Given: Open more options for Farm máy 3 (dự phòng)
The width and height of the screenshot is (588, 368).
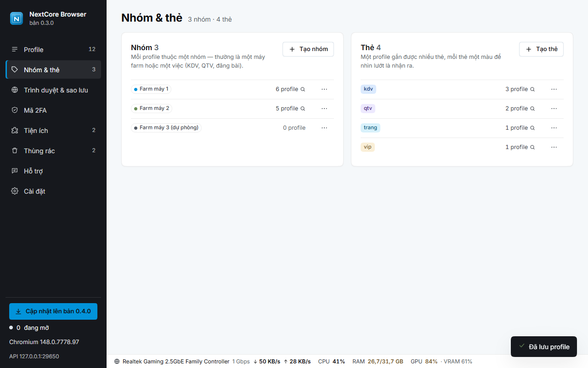Looking at the screenshot, I should tap(324, 128).
